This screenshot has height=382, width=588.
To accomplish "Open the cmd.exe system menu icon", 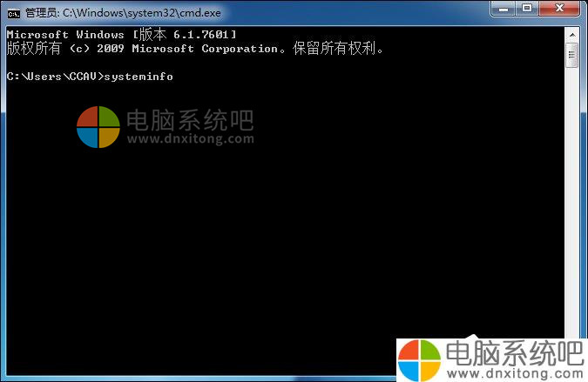I will click(x=14, y=14).
